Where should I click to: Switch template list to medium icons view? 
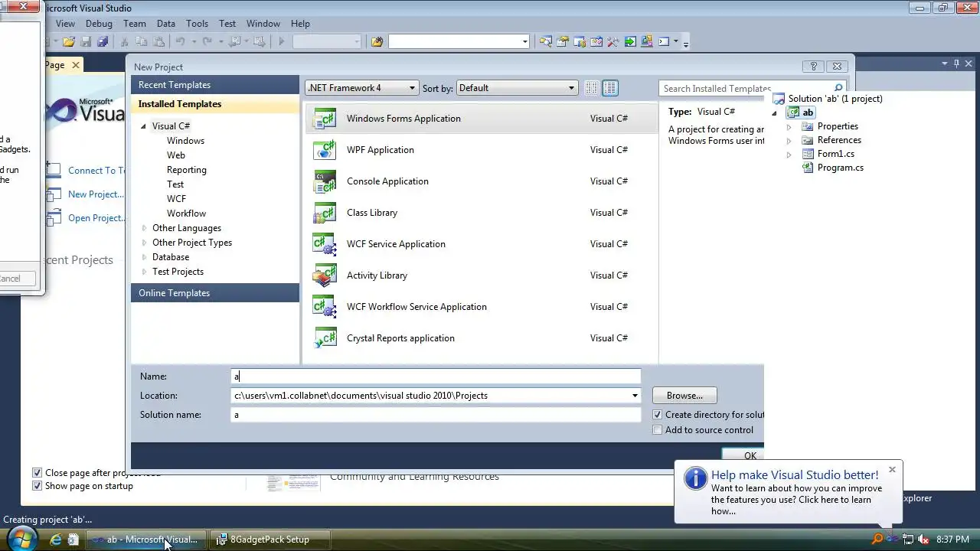610,88
